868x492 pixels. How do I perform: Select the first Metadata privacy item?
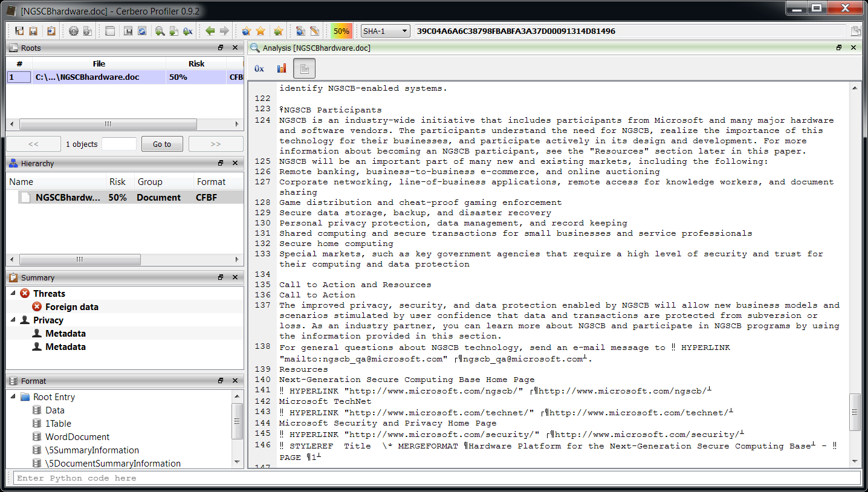(65, 333)
